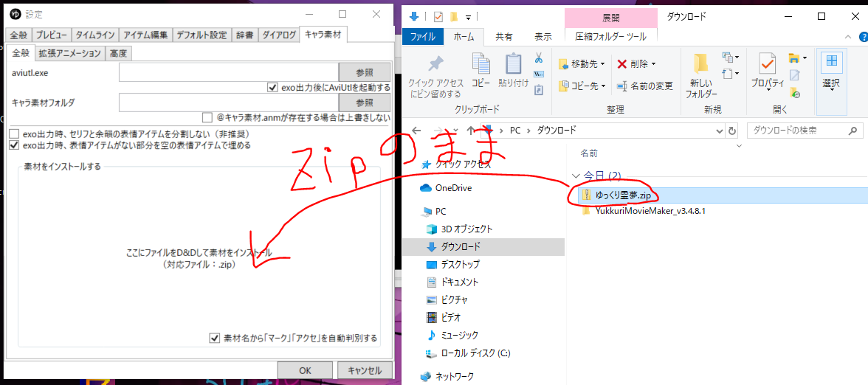Image resolution: width=868 pixels, height=385 pixels.
Task: Click the Refresh address bar icon
Action: [733, 131]
